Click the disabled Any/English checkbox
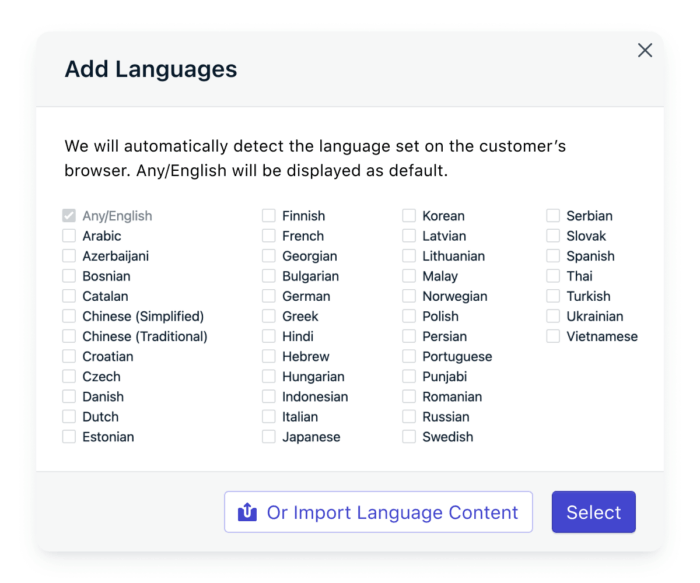Viewport: 700px width, 583px height. (x=69, y=216)
